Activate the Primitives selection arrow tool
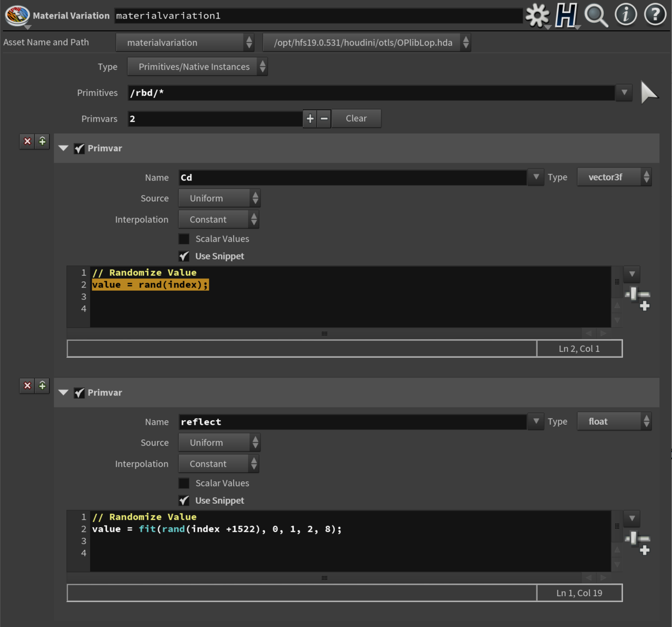672x627 pixels. click(648, 92)
